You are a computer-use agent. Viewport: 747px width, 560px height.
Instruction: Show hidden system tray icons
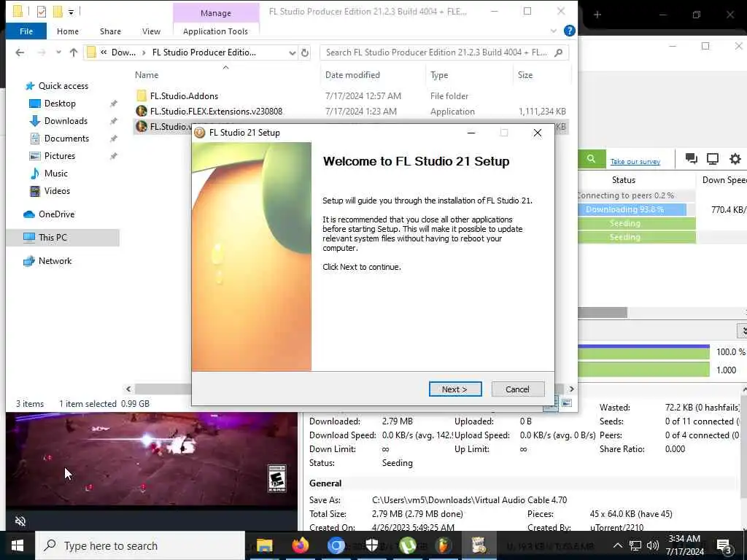coord(617,545)
